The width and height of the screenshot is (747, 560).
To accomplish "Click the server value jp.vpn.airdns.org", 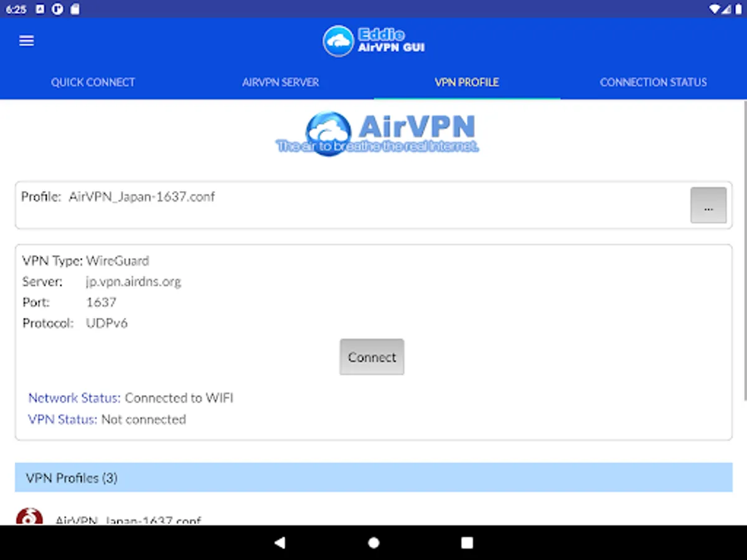I will tap(133, 282).
